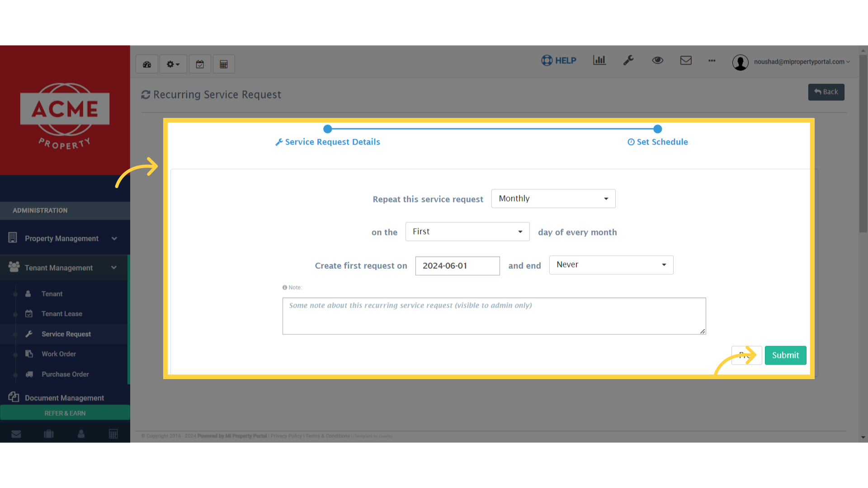Open the First day-of-month dropdown
Screen dimensions: 868x488
[x=467, y=231]
